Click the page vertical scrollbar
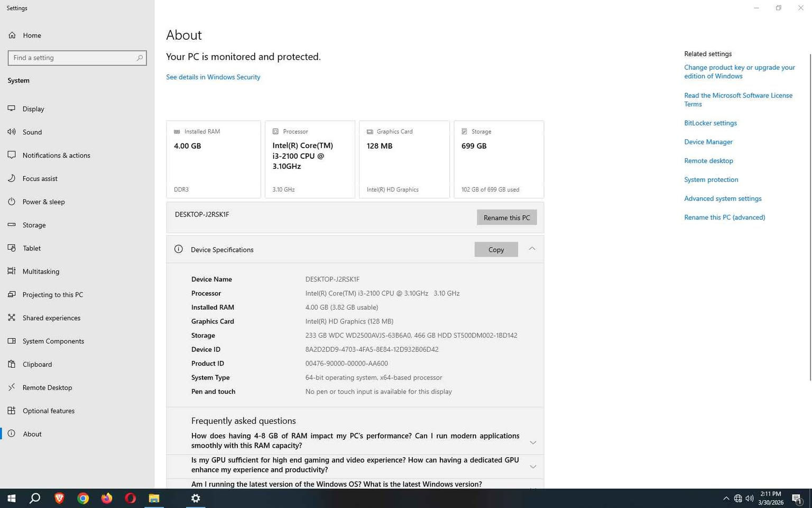Viewport: 812px width, 508px height. pyautogui.click(x=810, y=217)
